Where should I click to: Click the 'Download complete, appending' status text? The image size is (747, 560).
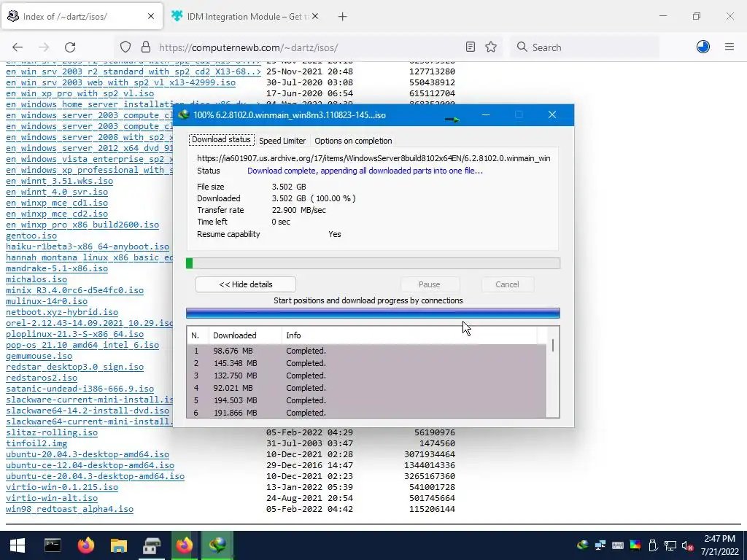(x=365, y=171)
